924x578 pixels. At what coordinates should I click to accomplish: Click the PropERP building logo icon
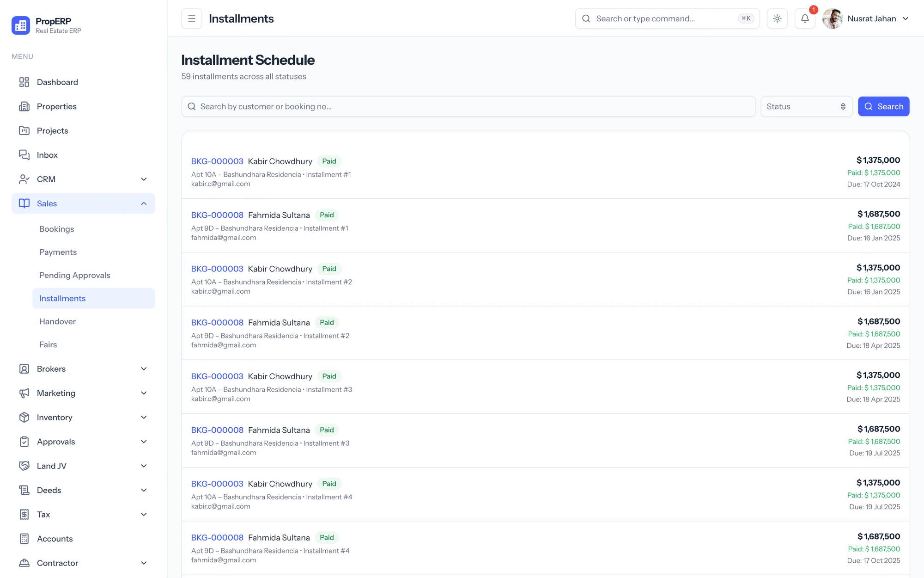21,25
